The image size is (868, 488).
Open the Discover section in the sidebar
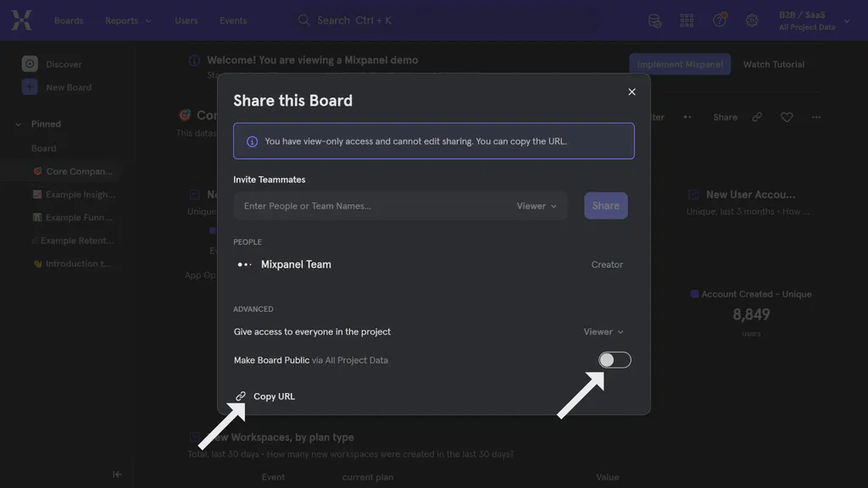[x=64, y=64]
